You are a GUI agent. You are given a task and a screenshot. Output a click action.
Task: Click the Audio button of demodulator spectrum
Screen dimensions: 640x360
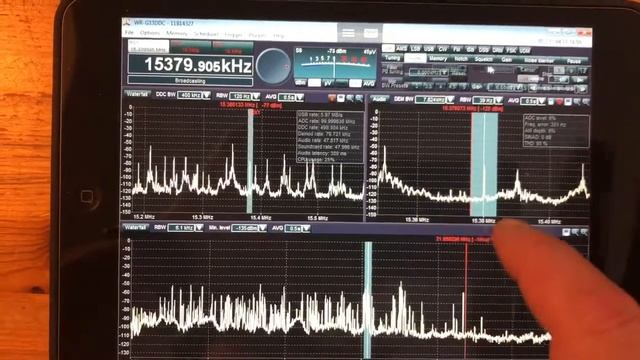point(380,99)
